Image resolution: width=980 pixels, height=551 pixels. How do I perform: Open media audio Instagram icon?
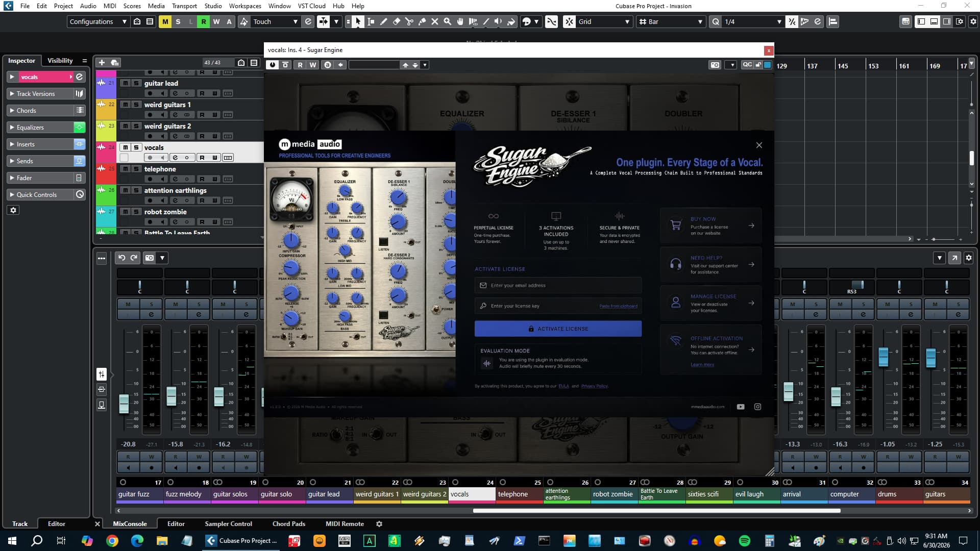click(758, 407)
